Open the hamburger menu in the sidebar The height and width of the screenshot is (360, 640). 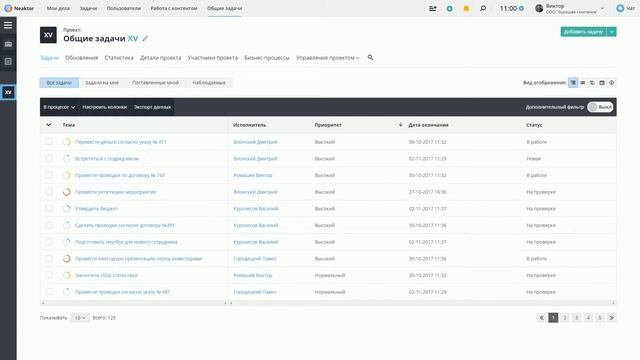[8, 25]
